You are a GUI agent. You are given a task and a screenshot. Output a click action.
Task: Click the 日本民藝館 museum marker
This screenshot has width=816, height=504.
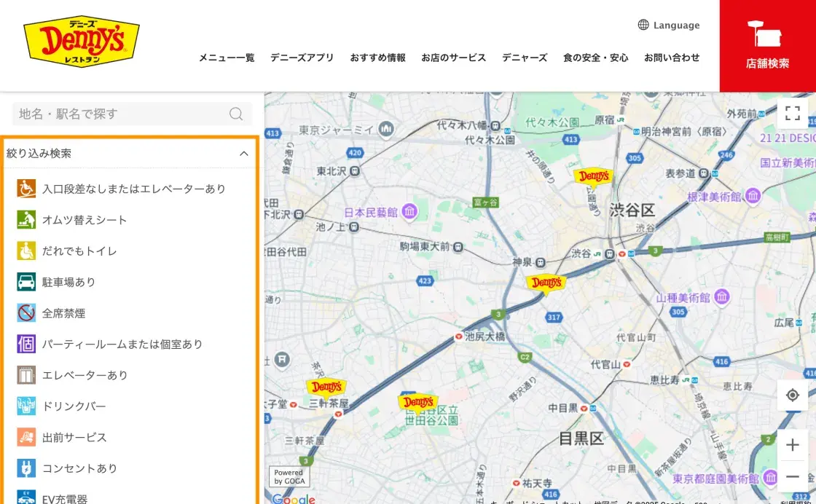pyautogui.click(x=409, y=211)
